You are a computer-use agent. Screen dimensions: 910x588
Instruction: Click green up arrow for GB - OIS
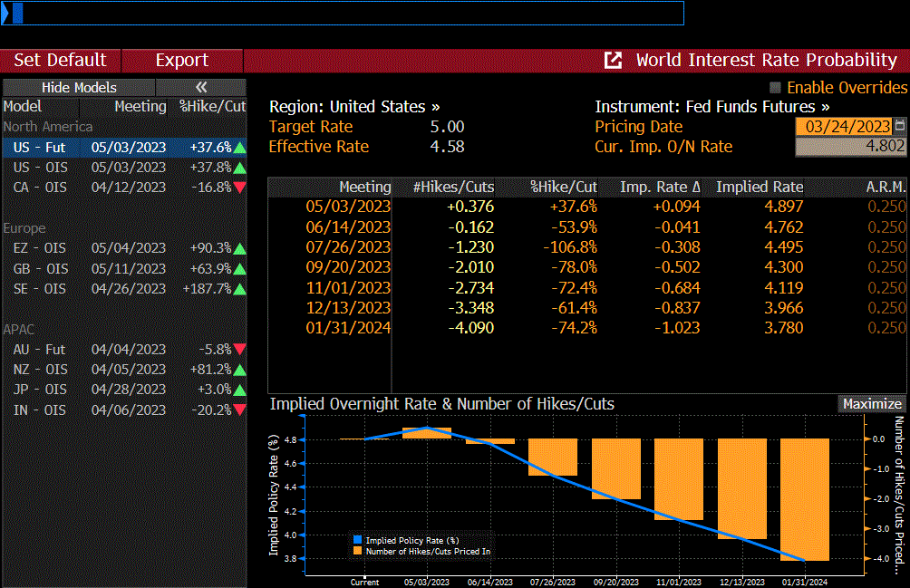pyautogui.click(x=239, y=269)
